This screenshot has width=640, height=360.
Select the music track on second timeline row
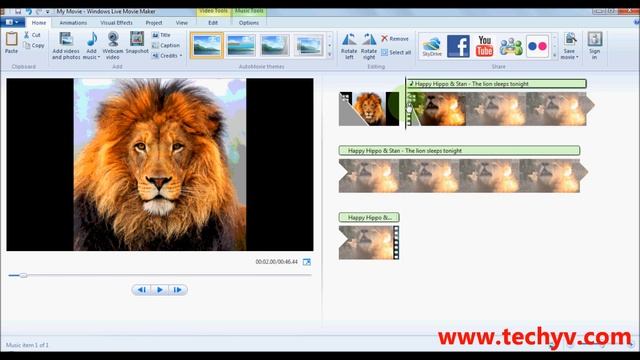pos(459,151)
